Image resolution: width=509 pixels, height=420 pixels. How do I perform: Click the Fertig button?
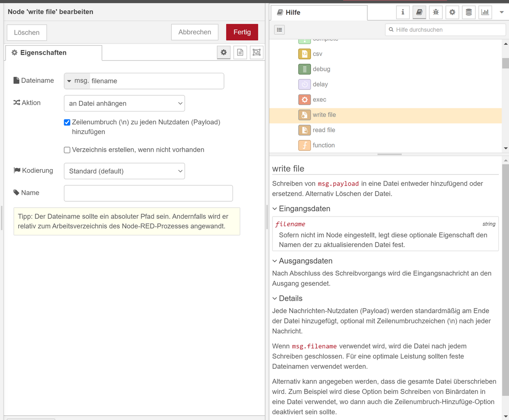(x=242, y=32)
